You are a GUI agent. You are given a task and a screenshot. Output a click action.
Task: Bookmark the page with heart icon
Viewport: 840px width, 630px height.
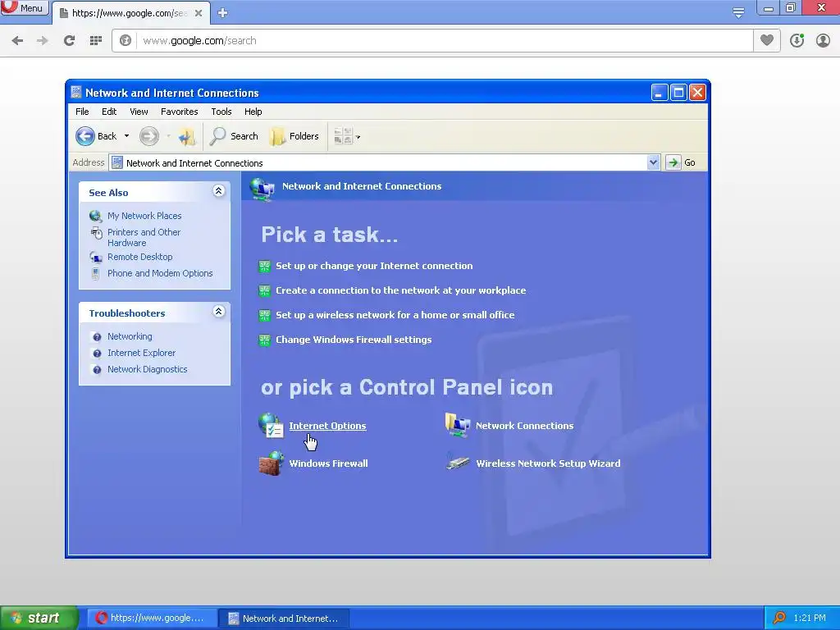click(767, 40)
